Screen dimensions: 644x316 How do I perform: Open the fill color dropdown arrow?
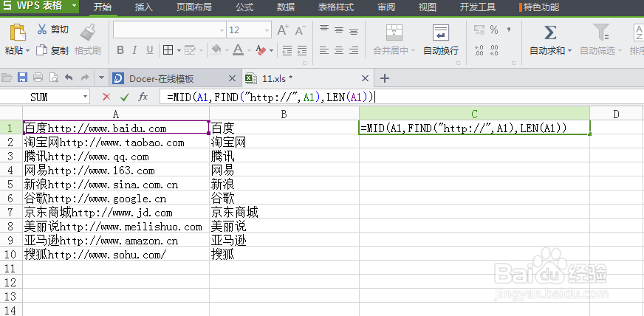click(228, 51)
